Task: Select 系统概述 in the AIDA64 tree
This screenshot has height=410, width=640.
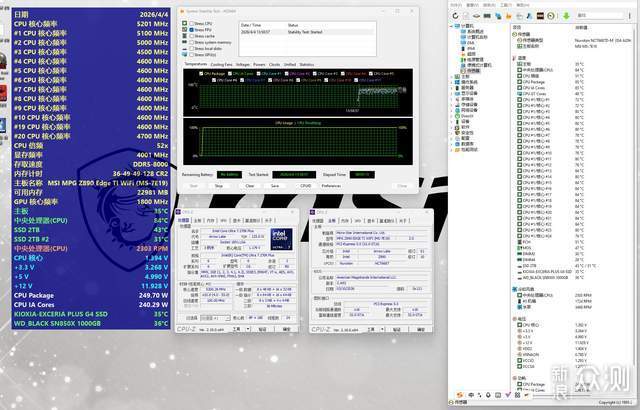Action: click(x=475, y=31)
